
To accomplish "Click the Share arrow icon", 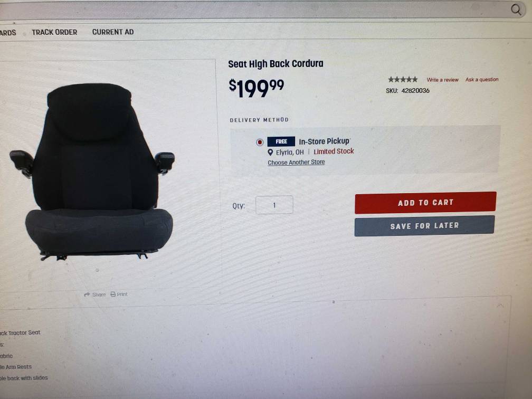I will (x=87, y=294).
